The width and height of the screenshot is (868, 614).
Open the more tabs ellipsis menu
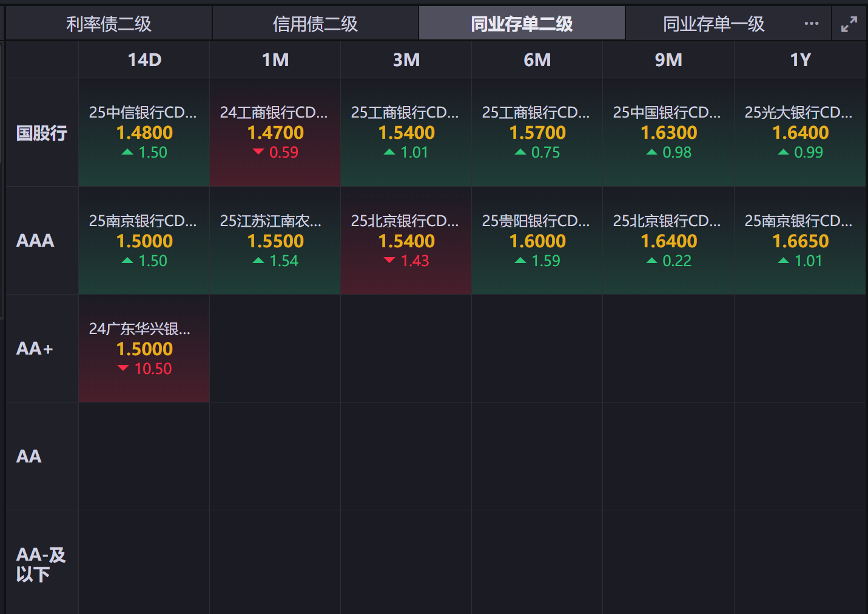coord(811,24)
